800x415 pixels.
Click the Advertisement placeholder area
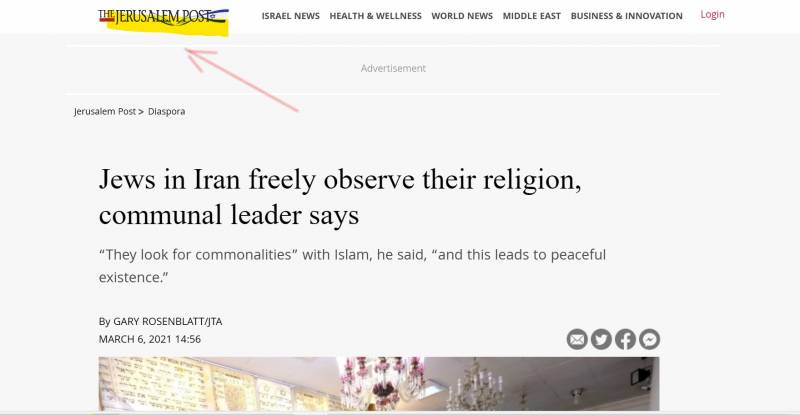coord(393,68)
